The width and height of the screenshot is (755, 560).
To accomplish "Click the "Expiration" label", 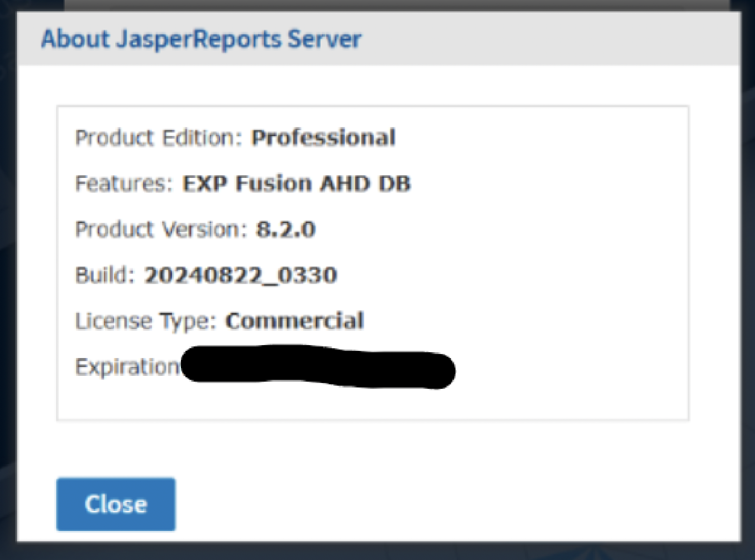I will [x=127, y=367].
